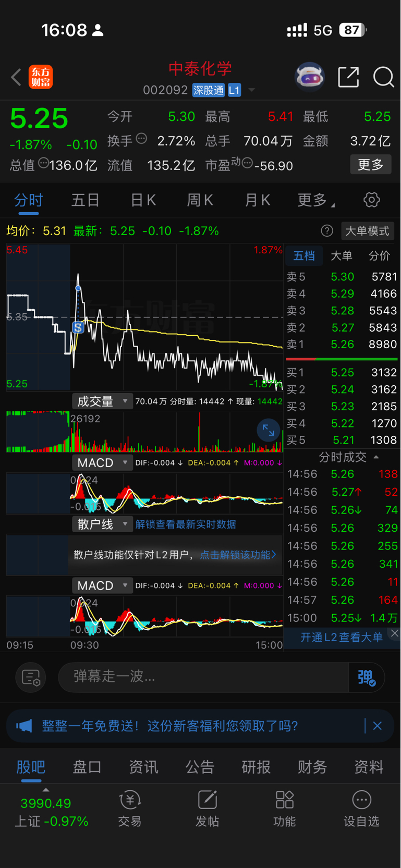Close the new customer promotion banner
Image resolution: width=401 pixels, height=868 pixels.
[378, 726]
